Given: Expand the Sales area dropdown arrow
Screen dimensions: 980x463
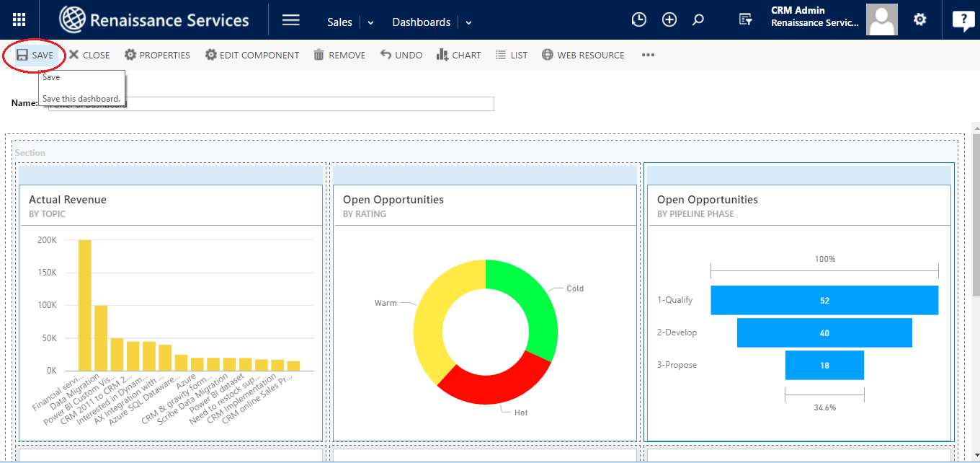Looking at the screenshot, I should point(371,22).
